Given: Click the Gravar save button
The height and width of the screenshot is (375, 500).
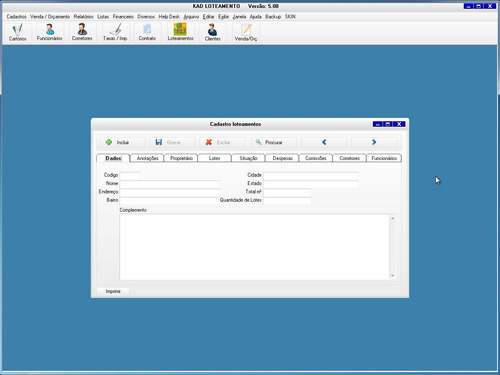Looking at the screenshot, I should click(172, 142).
